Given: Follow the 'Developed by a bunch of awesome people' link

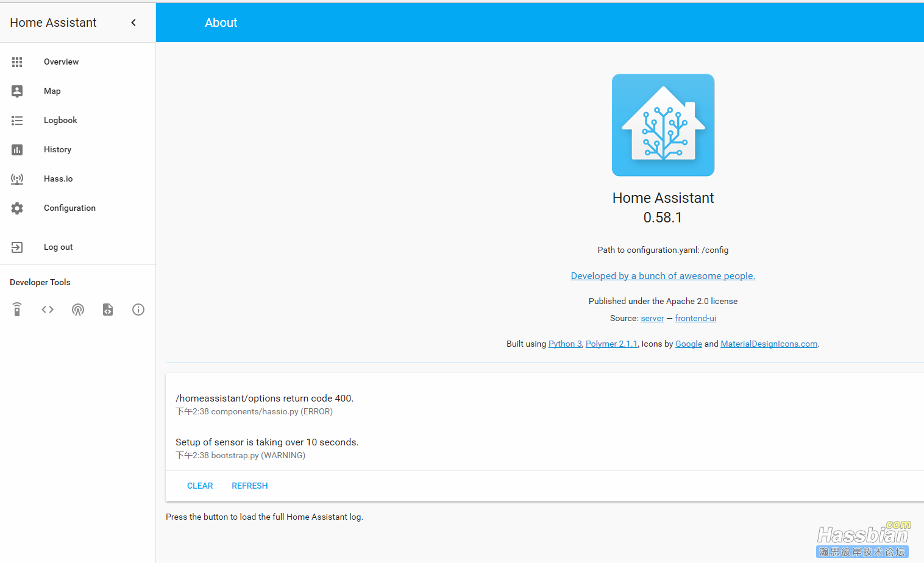Looking at the screenshot, I should tap(663, 276).
